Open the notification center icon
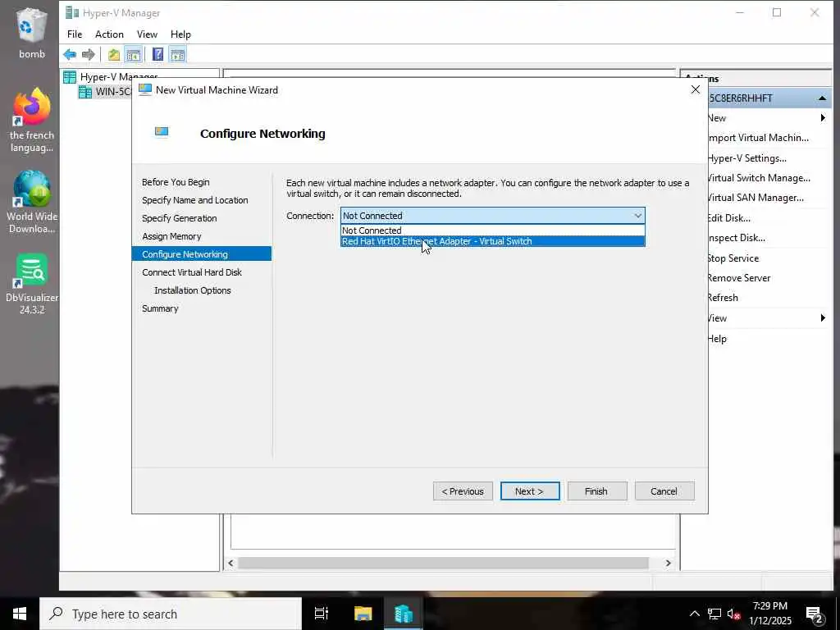This screenshot has height=630, width=840. [815, 614]
